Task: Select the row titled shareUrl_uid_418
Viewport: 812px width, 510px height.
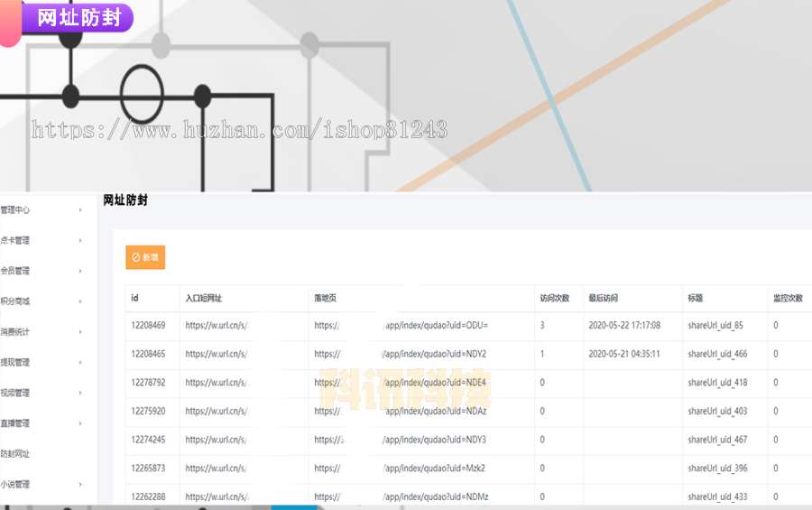Action: [x=716, y=383]
